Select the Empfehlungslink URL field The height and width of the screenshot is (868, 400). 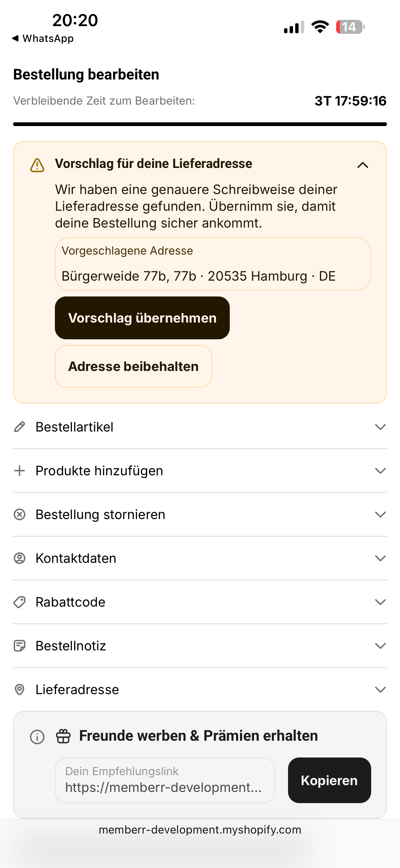tap(165, 780)
